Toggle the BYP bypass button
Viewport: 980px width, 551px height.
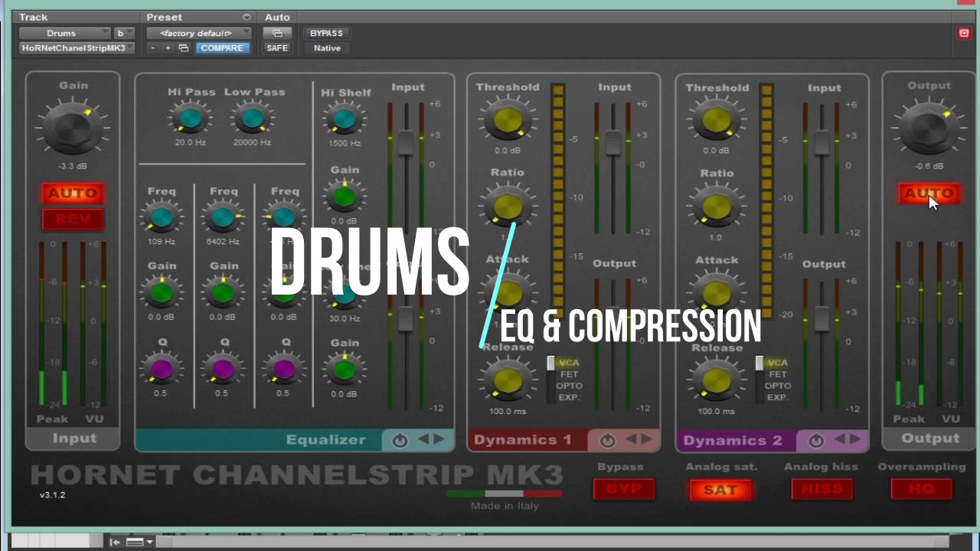[624, 489]
